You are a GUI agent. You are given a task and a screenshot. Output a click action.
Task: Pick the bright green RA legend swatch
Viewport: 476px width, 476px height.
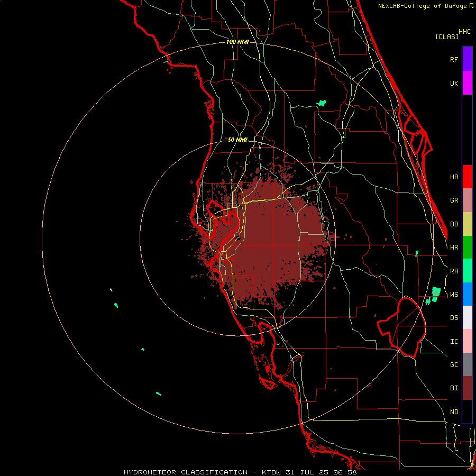[467, 271]
